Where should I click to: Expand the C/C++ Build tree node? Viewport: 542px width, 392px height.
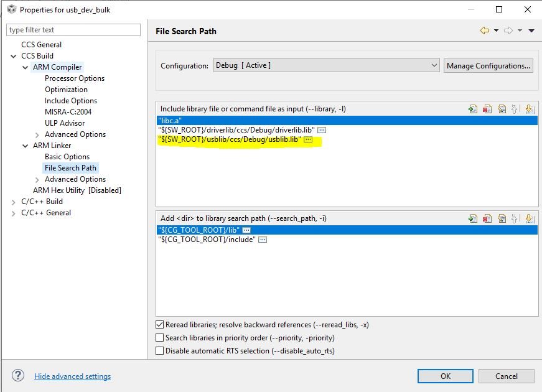[x=14, y=202]
